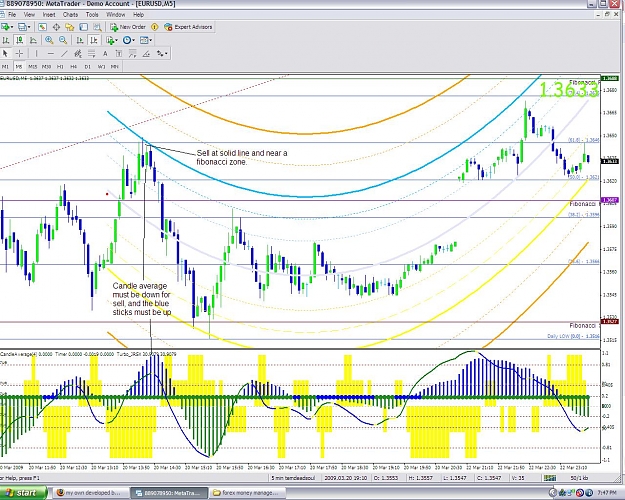Screen dimensions: 625x500
Task: Click the New Order button
Action: click(x=128, y=27)
